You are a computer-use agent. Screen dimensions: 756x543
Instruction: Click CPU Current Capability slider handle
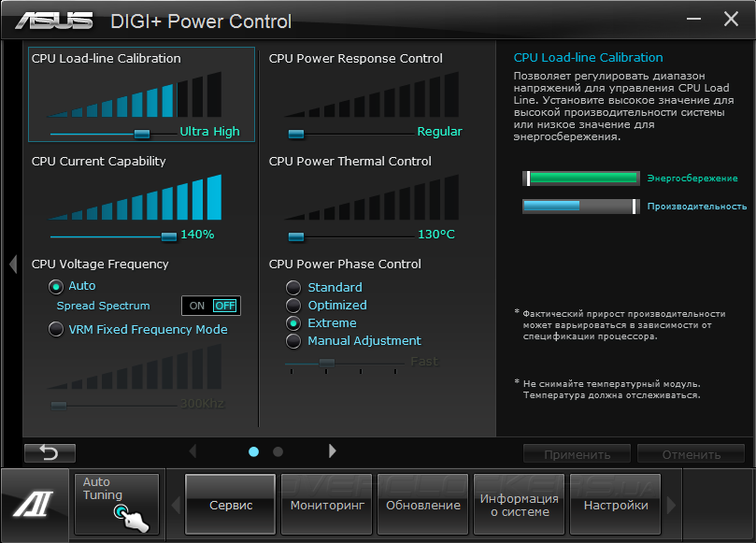point(169,236)
